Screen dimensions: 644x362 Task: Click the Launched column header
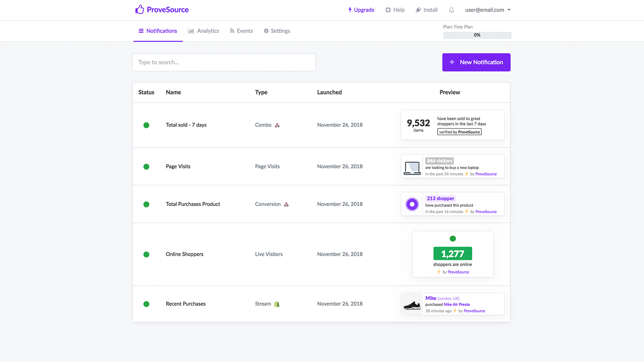[x=329, y=93]
